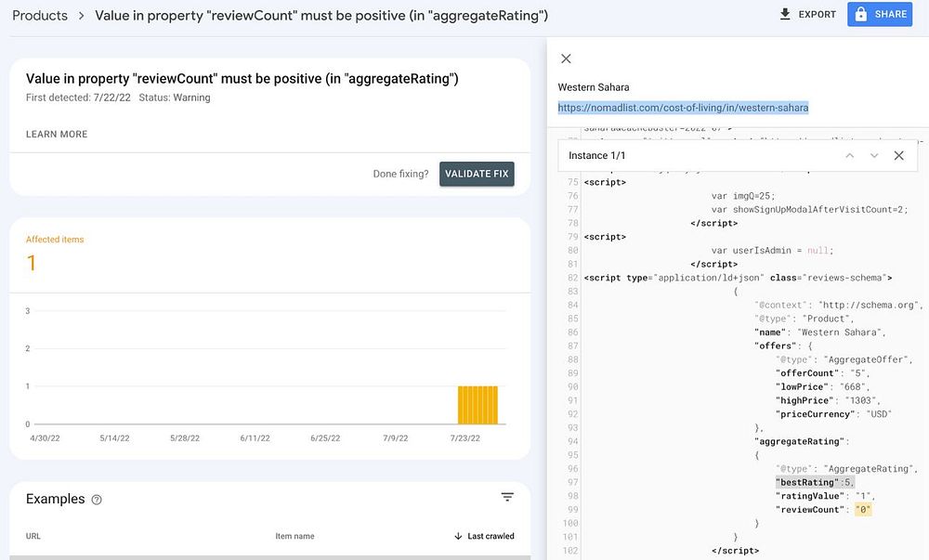Click the First detected: 7/22/22 text
The height and width of the screenshot is (560, 929).
78,98
